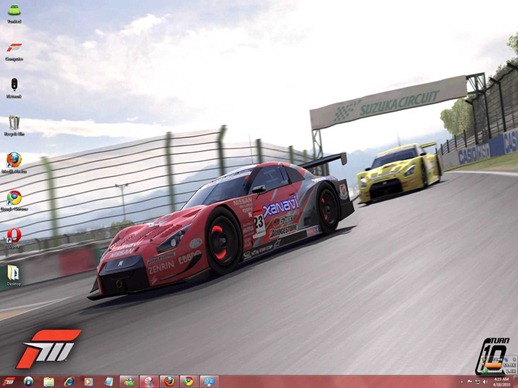The image size is (518, 388).
Task: Switch to Chrome in the taskbar
Action: [x=189, y=381]
